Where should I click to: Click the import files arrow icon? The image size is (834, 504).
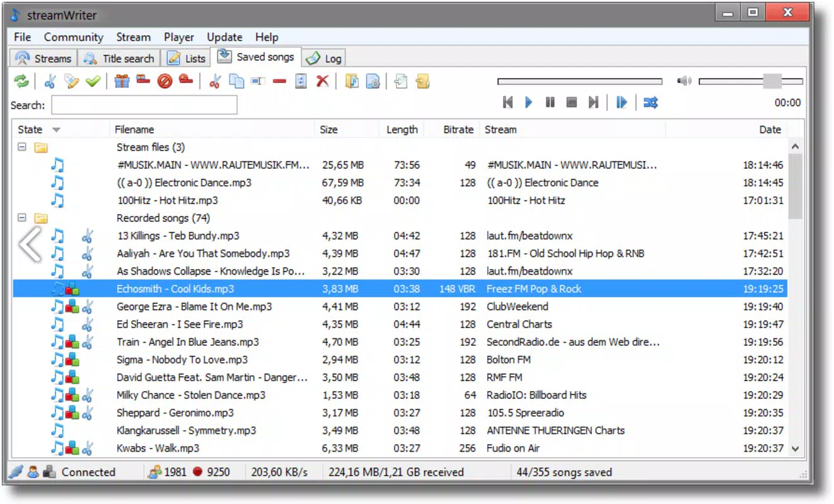point(401,81)
